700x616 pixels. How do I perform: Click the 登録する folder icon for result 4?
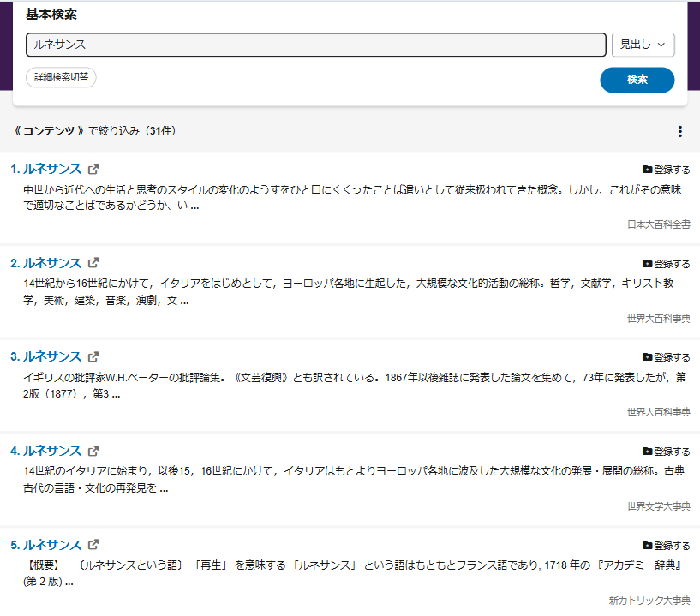pos(647,452)
